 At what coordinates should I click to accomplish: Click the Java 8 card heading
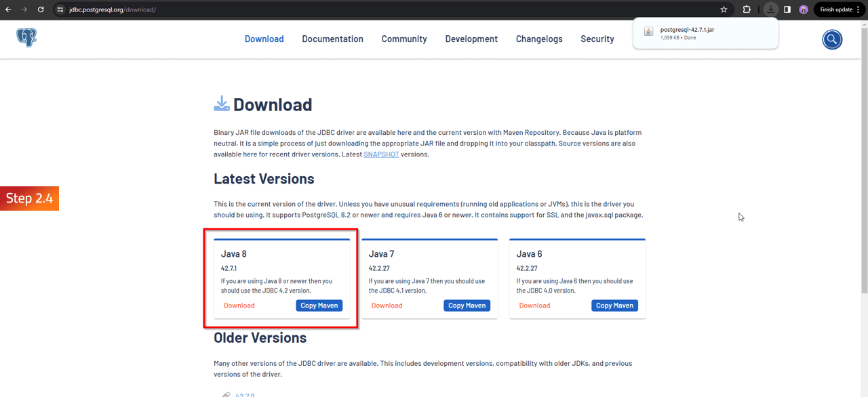pos(234,254)
